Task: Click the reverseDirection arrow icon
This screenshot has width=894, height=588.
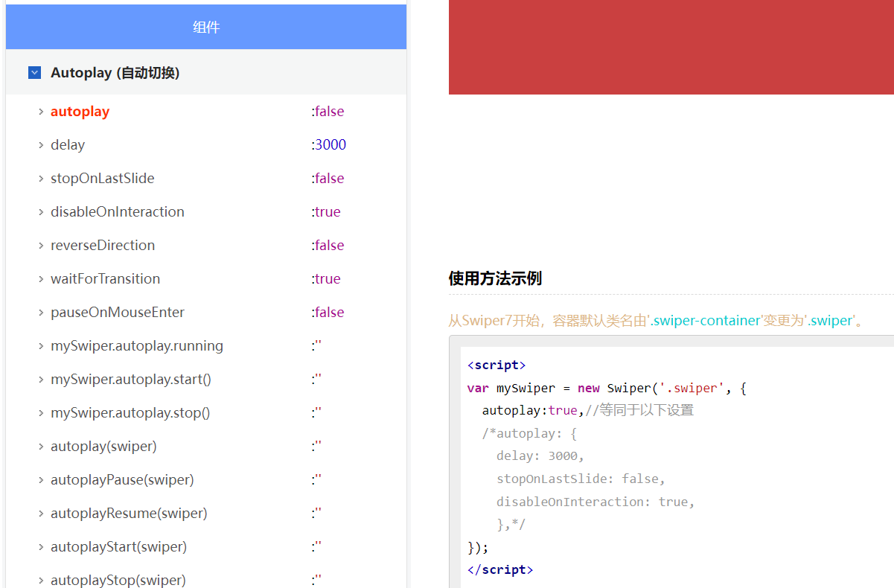Action: point(41,246)
